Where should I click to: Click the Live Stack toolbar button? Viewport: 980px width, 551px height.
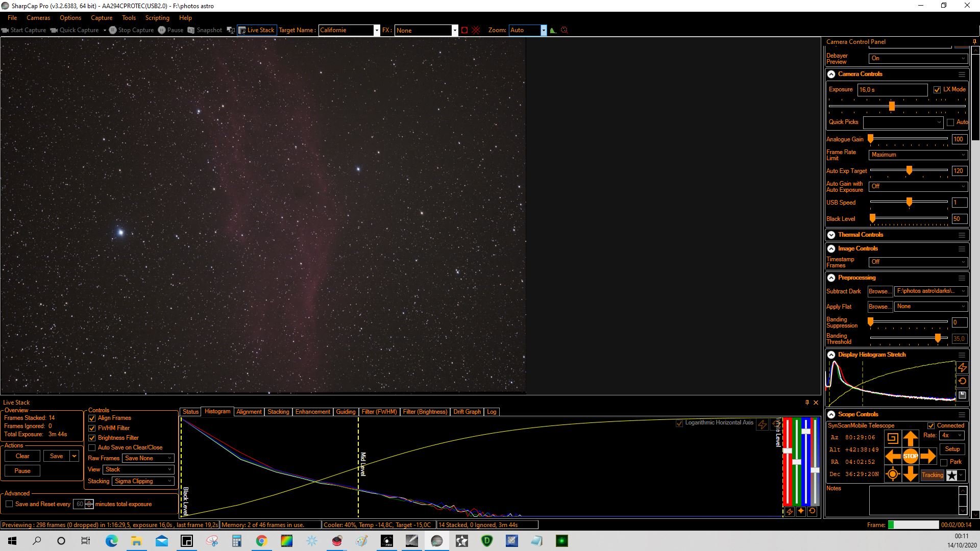tap(257, 30)
